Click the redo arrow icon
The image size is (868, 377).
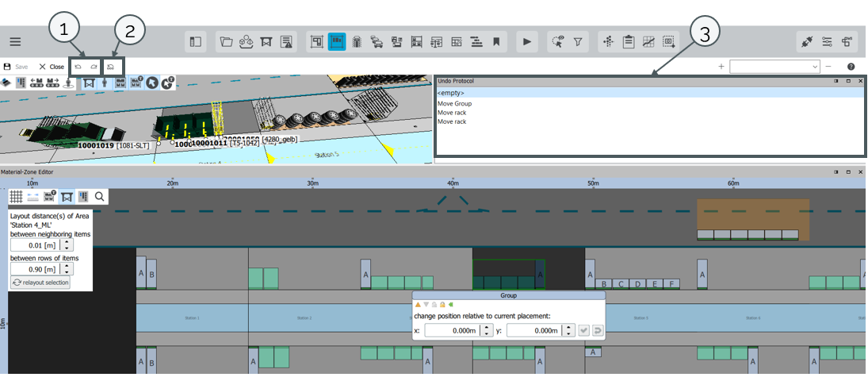click(x=94, y=67)
